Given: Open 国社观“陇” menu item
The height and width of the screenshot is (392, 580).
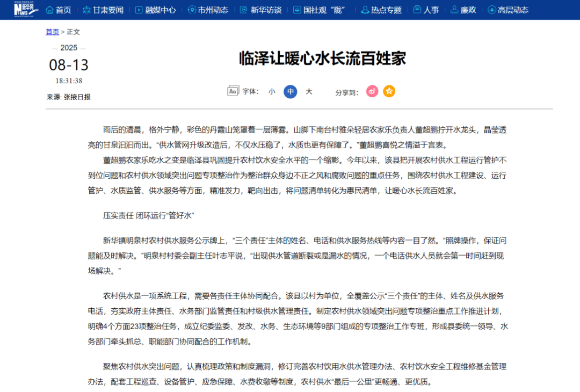Looking at the screenshot, I should pyautogui.click(x=324, y=10).
